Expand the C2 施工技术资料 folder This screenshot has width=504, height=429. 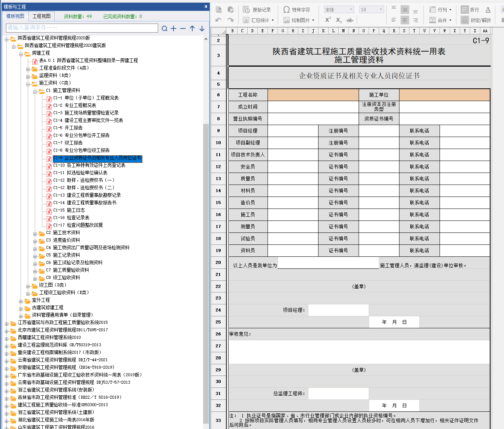35,234
